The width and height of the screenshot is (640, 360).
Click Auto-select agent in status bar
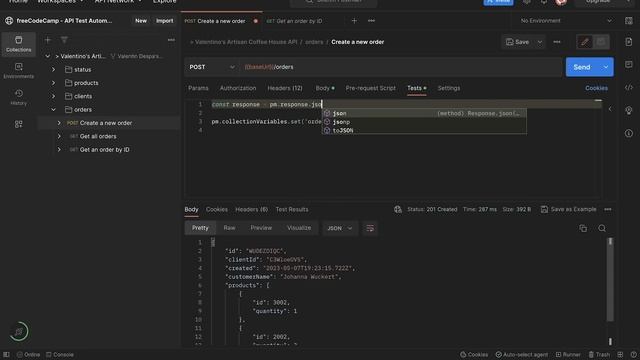522,355
